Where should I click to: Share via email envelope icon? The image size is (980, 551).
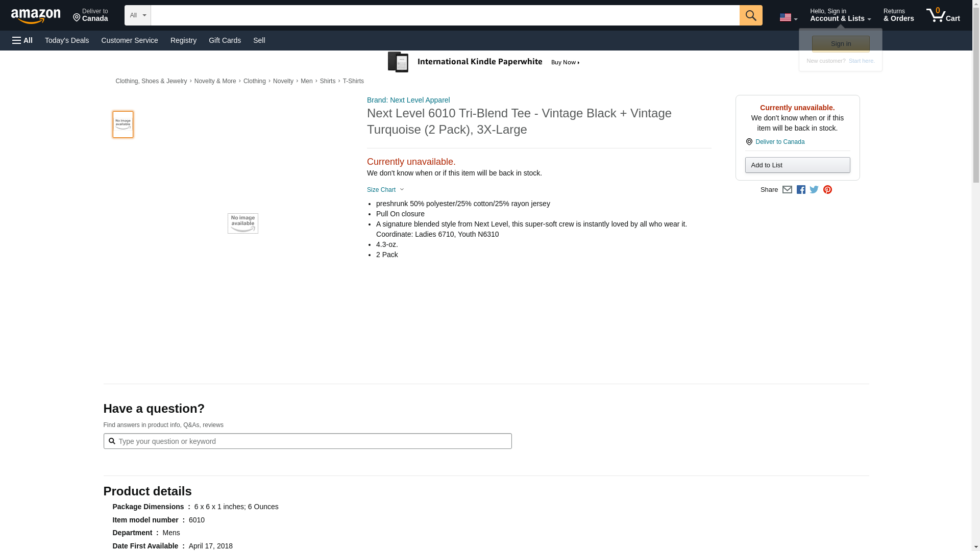pos(787,190)
